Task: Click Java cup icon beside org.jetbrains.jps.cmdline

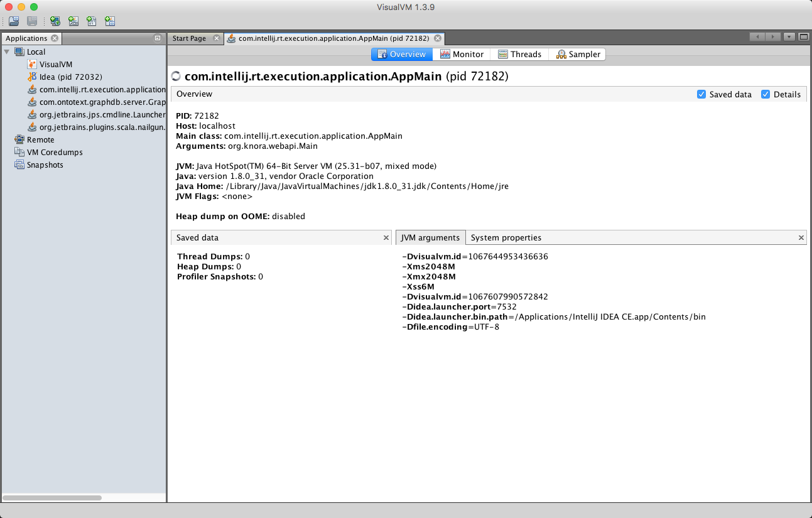Action: coord(32,114)
